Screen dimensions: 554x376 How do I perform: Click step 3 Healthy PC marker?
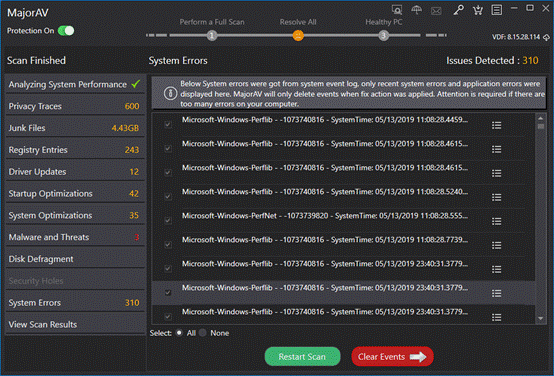[384, 36]
